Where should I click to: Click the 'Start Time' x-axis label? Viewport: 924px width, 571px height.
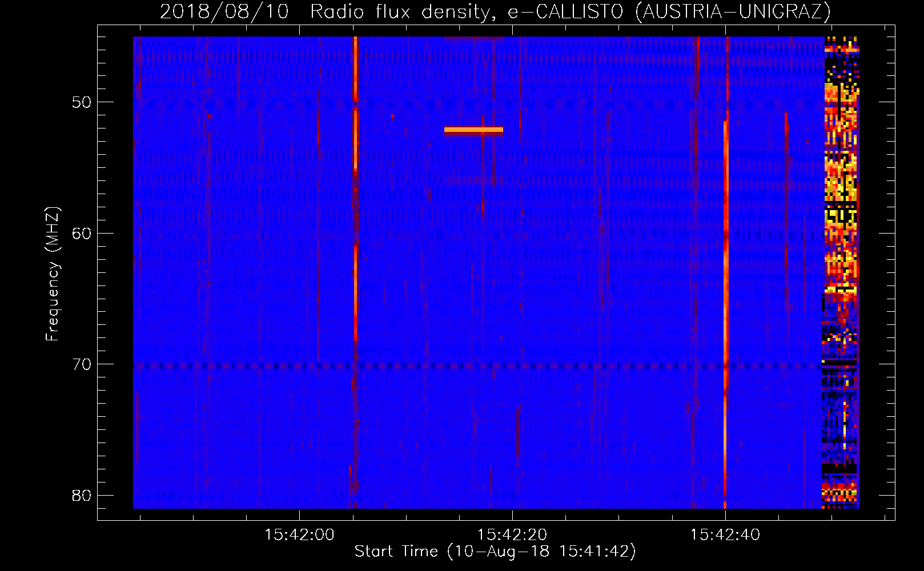[x=495, y=551]
